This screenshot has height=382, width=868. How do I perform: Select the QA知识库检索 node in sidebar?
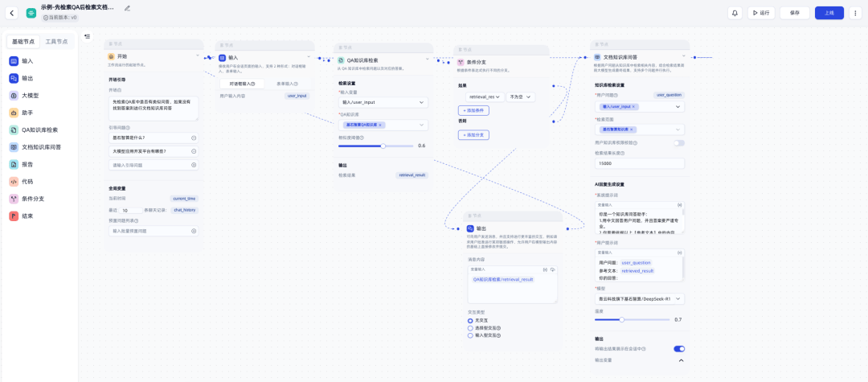[x=42, y=130]
